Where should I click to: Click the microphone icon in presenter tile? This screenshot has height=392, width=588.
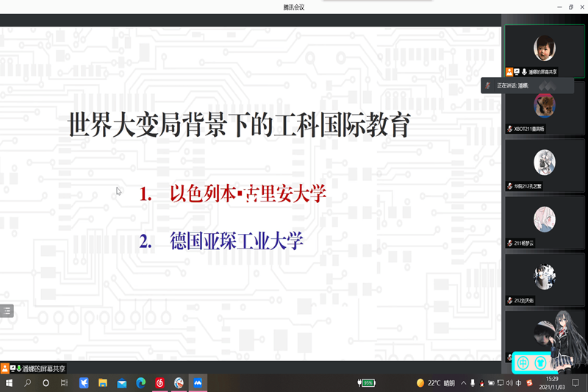tap(524, 71)
